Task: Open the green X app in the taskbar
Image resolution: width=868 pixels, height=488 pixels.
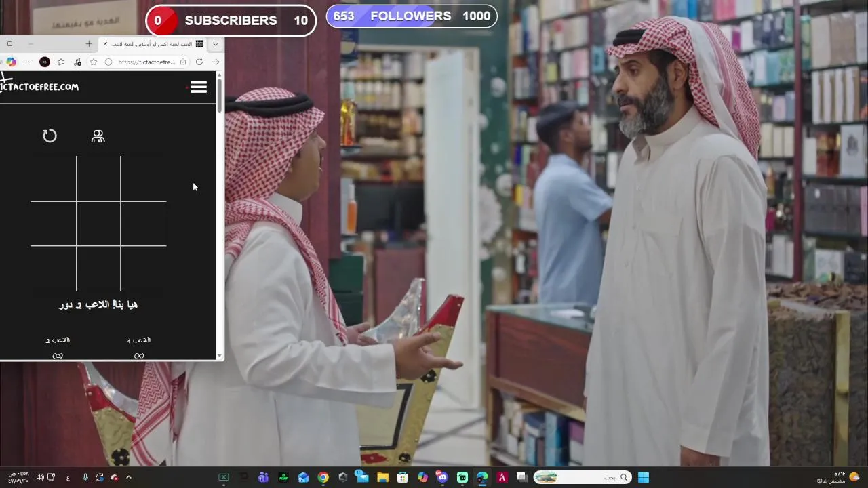Action: 223,477
